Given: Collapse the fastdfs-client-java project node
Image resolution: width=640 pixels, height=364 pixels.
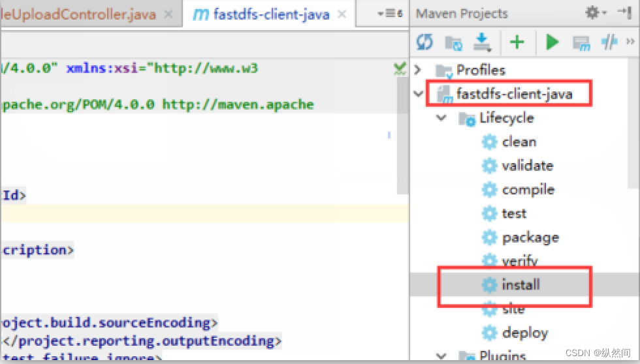Looking at the screenshot, I should pos(419,94).
